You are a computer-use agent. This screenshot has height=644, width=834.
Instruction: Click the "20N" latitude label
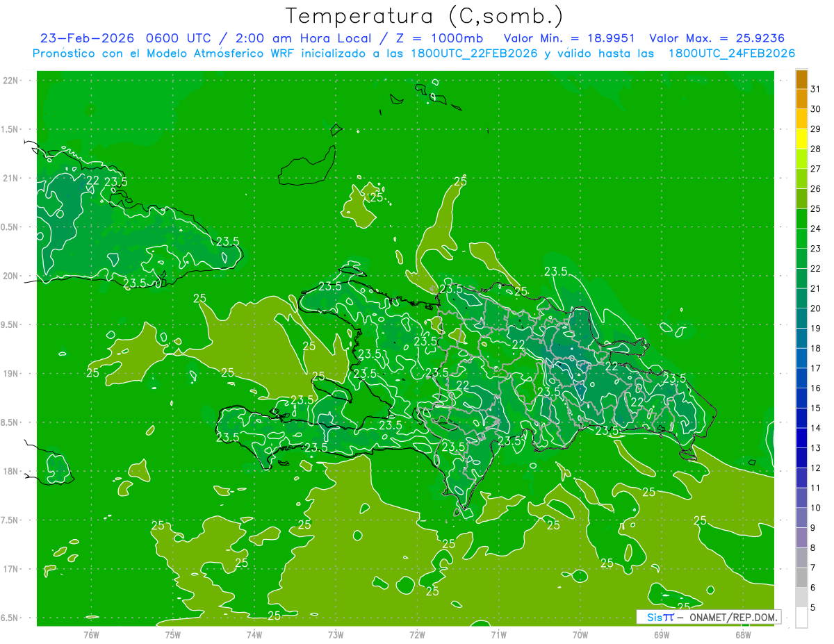point(10,276)
